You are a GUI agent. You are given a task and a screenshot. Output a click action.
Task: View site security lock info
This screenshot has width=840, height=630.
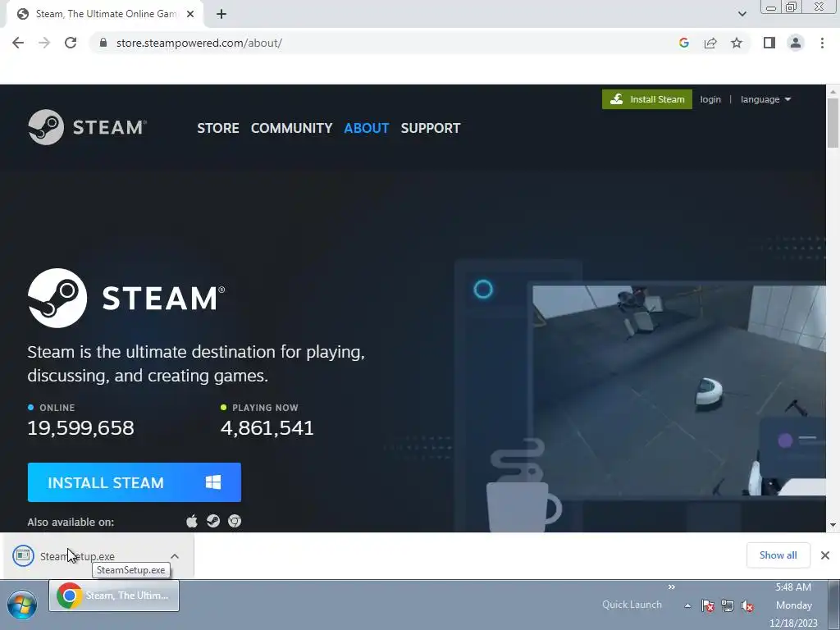pos(103,43)
